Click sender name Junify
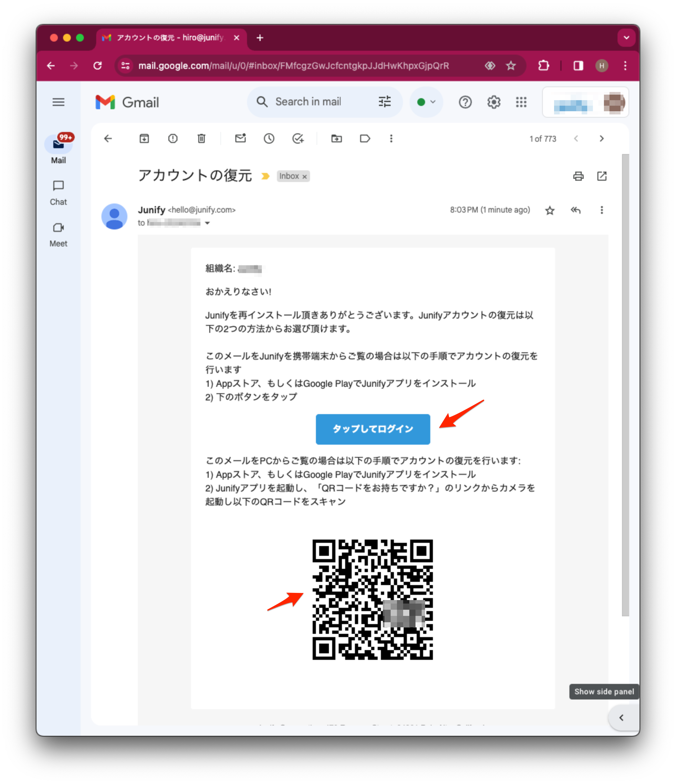Viewport: 676px width, 784px height. tap(152, 210)
